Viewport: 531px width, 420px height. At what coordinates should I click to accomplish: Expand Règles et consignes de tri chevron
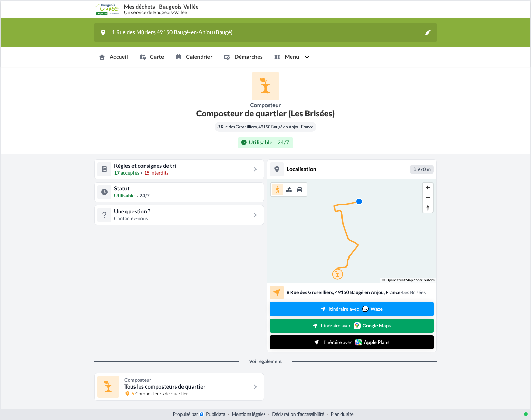(255, 169)
